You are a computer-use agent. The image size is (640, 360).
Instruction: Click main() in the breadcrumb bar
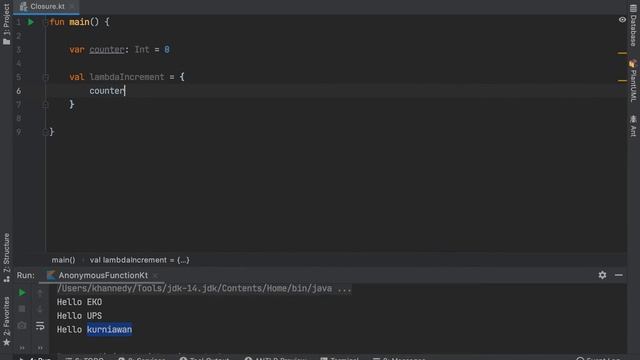coord(63,260)
